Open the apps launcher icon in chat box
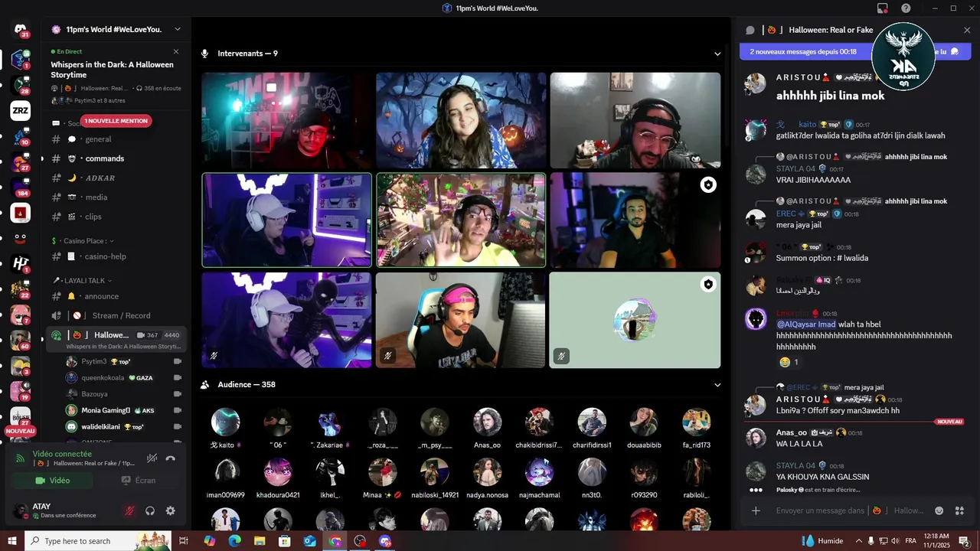The image size is (980, 551). coord(959,510)
